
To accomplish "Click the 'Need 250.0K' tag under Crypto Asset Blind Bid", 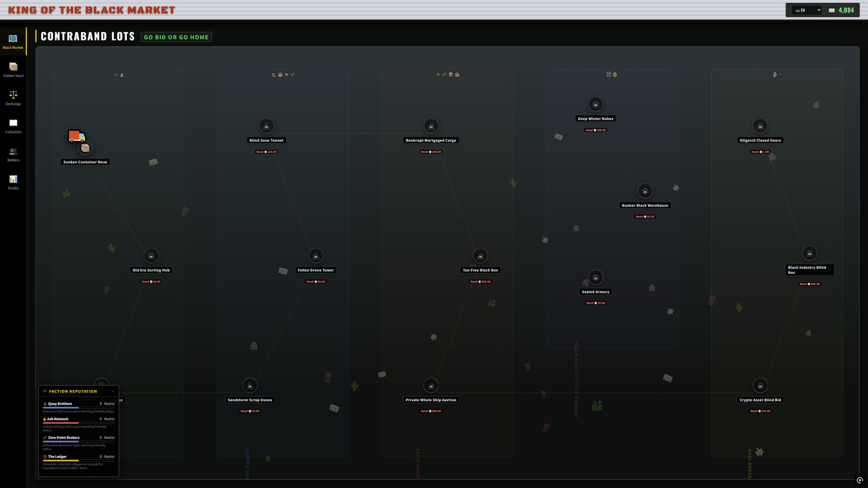I will point(760,411).
